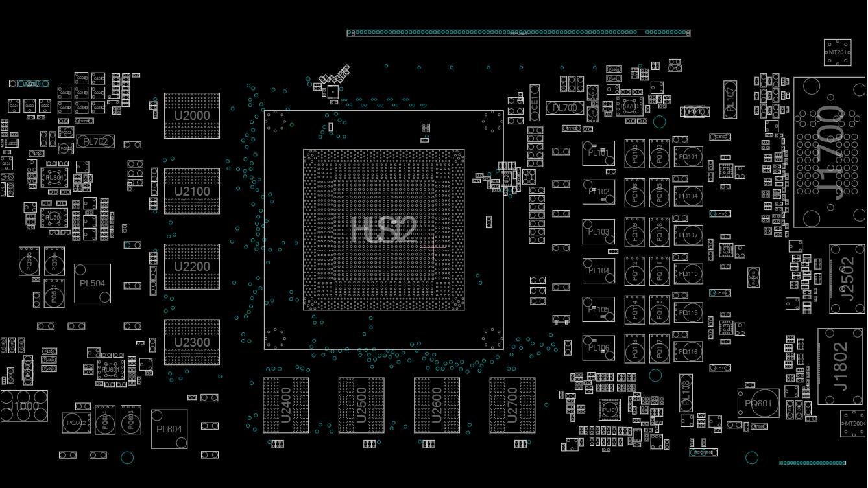The height and width of the screenshot is (488, 868).
Task: Click MOSFET PQ504
Action: 54,261
